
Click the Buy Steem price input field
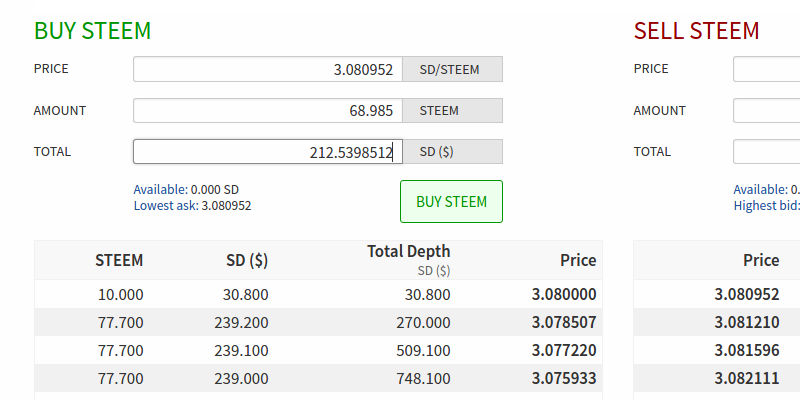(x=268, y=69)
